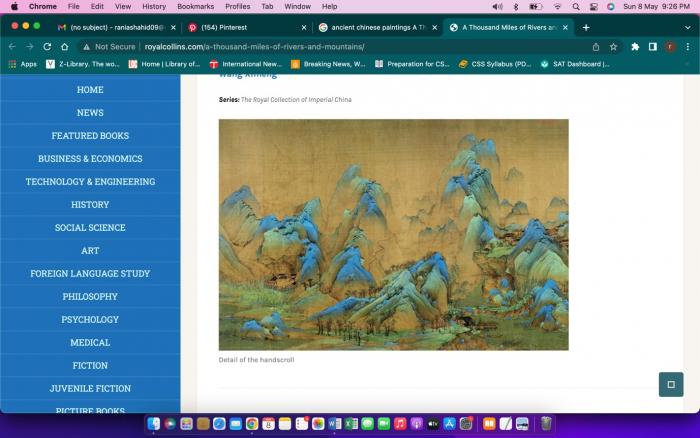Browse the SOCIAL SCIENCE category
Image resolution: width=700 pixels, height=438 pixels.
point(90,228)
